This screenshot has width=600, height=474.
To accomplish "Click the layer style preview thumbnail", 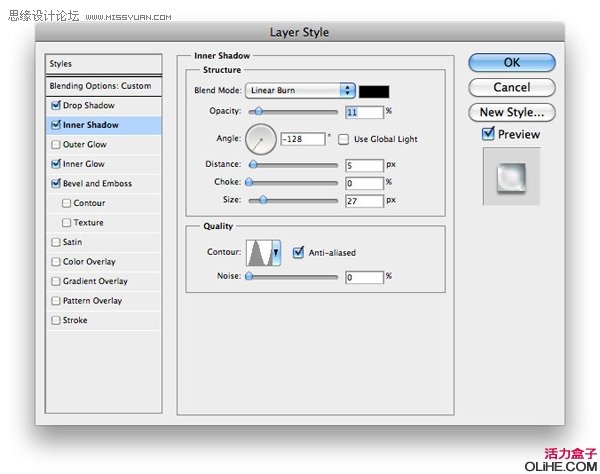I will (511, 176).
